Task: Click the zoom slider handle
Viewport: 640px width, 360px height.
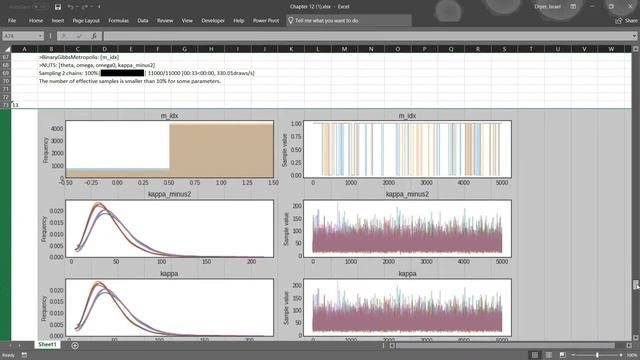Action: click(x=597, y=355)
